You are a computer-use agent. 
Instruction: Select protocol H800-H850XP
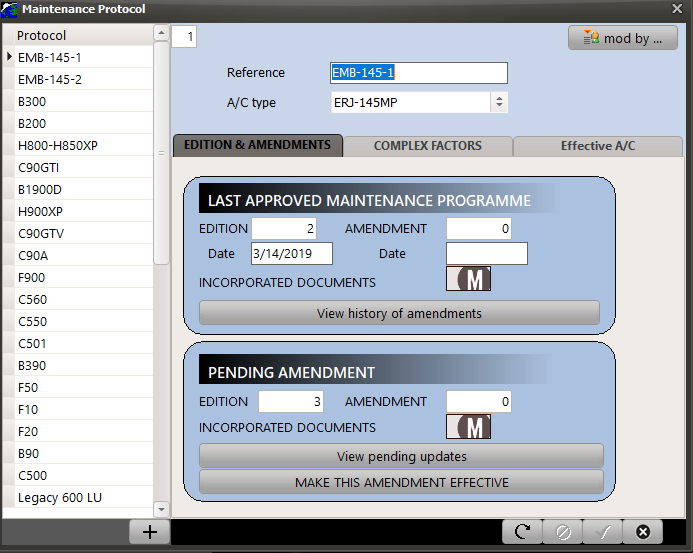84,145
